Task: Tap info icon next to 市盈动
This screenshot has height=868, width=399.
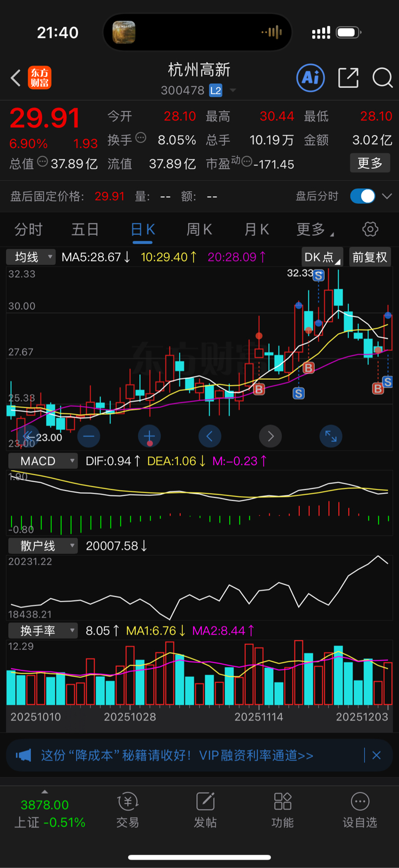Action: tap(247, 162)
